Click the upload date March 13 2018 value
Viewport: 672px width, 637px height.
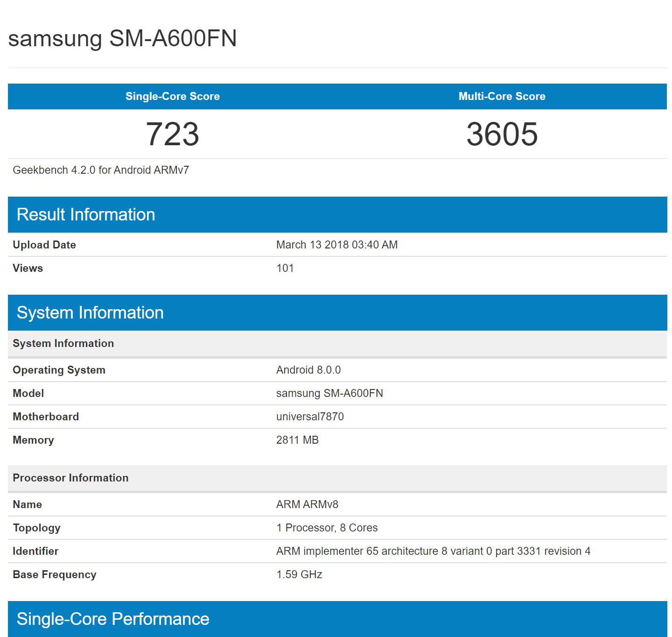click(x=336, y=245)
